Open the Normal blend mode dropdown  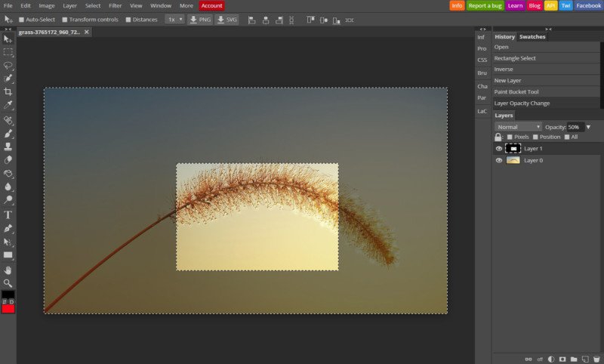tap(517, 127)
